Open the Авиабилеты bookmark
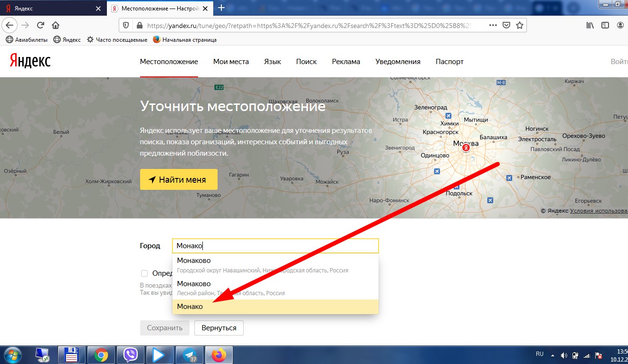 click(x=27, y=40)
